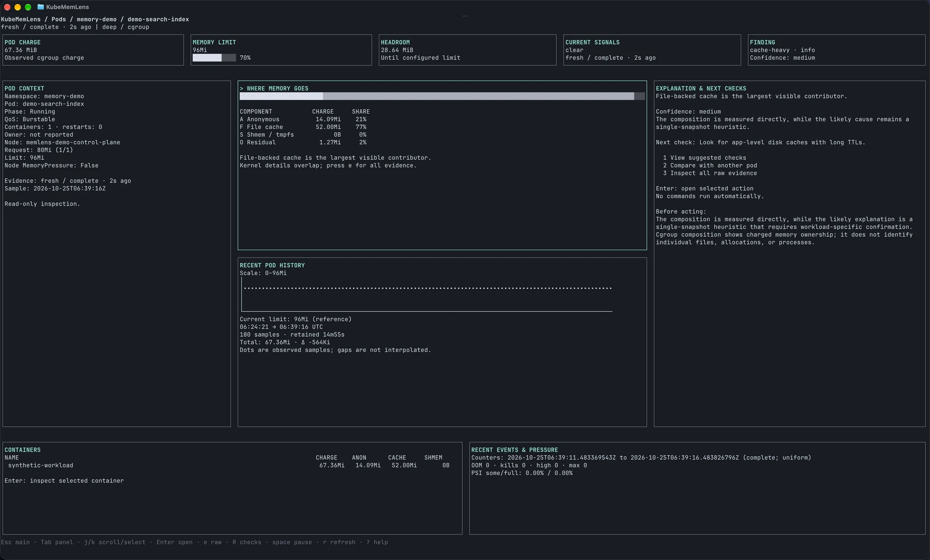Focus the Pod Context panel title

24,89
